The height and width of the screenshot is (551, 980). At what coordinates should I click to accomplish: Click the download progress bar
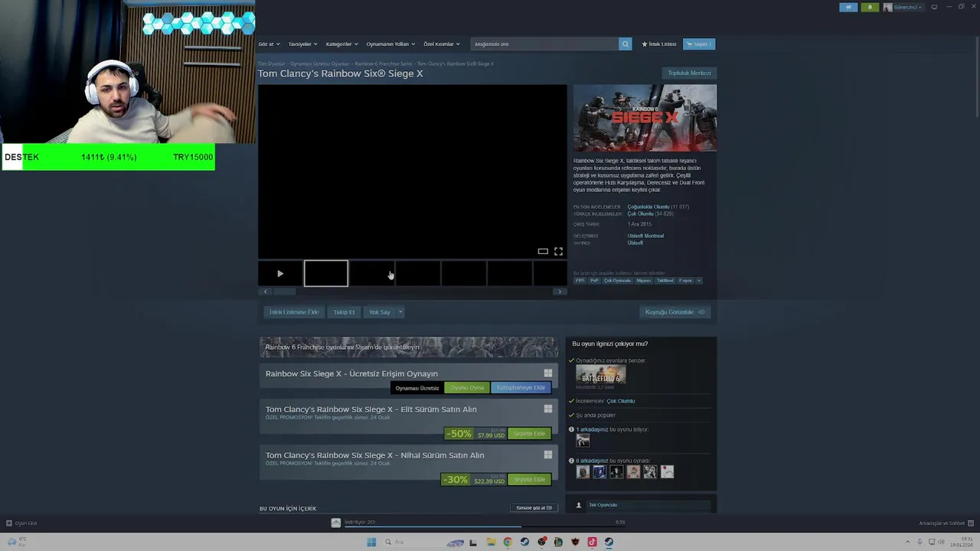click(485, 527)
